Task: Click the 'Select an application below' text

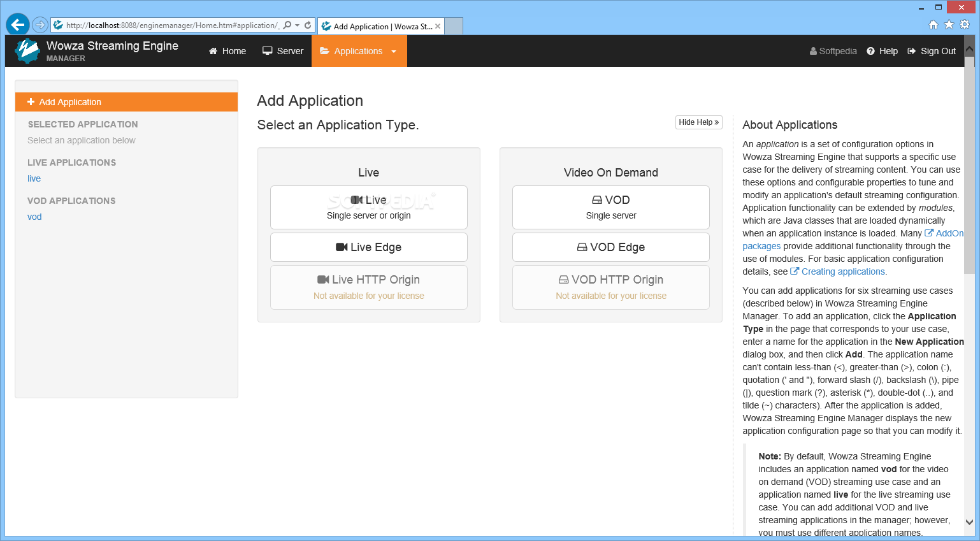Action: pyautogui.click(x=82, y=140)
